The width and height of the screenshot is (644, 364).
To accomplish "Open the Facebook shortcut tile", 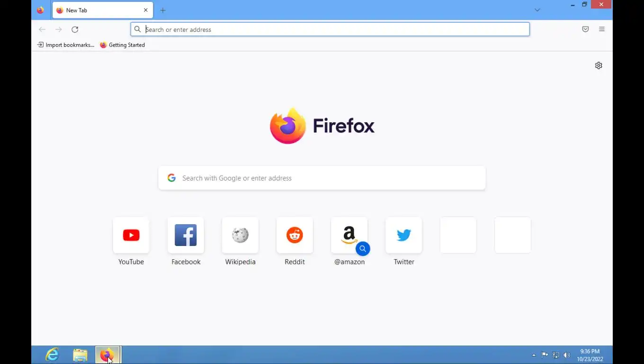I will click(x=186, y=235).
